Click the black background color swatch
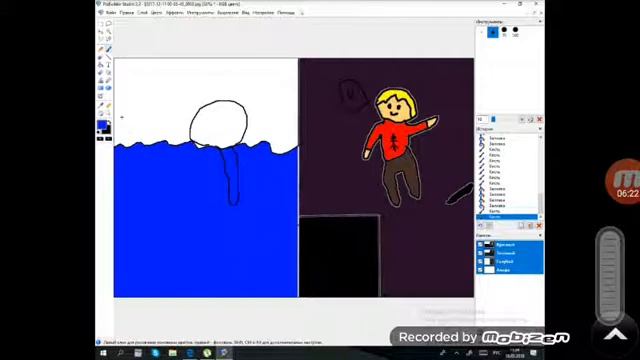The image size is (640, 360). click(x=108, y=131)
